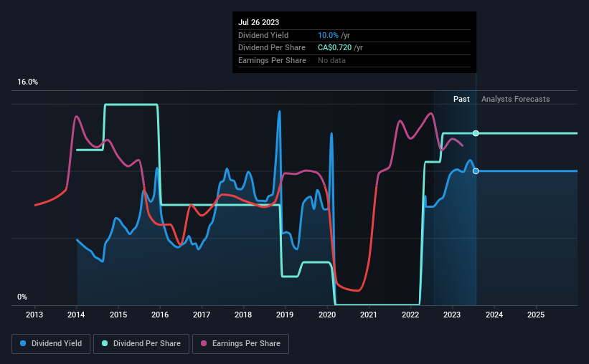Click the 2013 x-axis label

coord(34,315)
